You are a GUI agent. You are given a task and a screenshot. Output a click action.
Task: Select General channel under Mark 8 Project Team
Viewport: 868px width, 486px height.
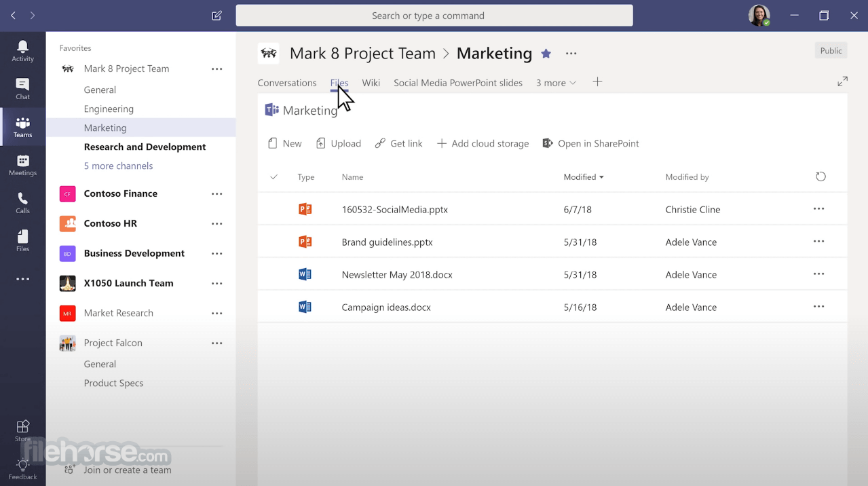pos(100,90)
